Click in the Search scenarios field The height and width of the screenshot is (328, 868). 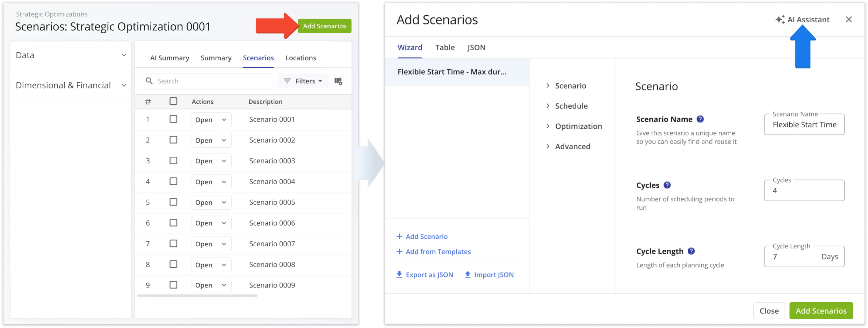(207, 81)
